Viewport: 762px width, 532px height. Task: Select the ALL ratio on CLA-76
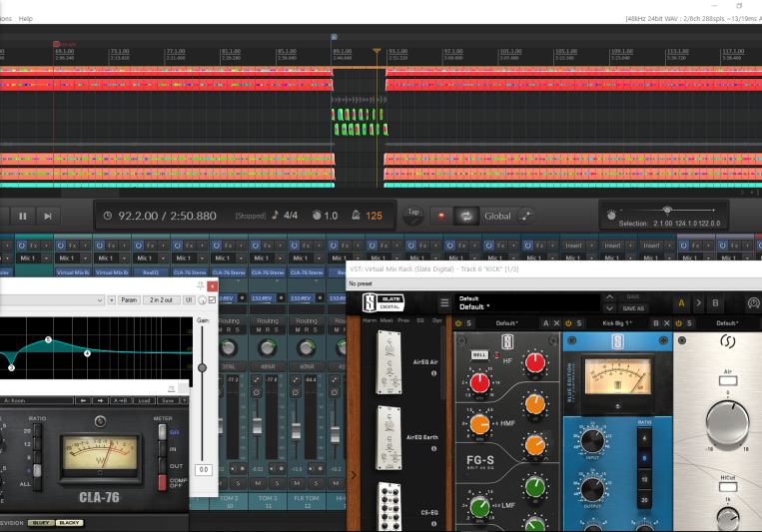tap(37, 484)
